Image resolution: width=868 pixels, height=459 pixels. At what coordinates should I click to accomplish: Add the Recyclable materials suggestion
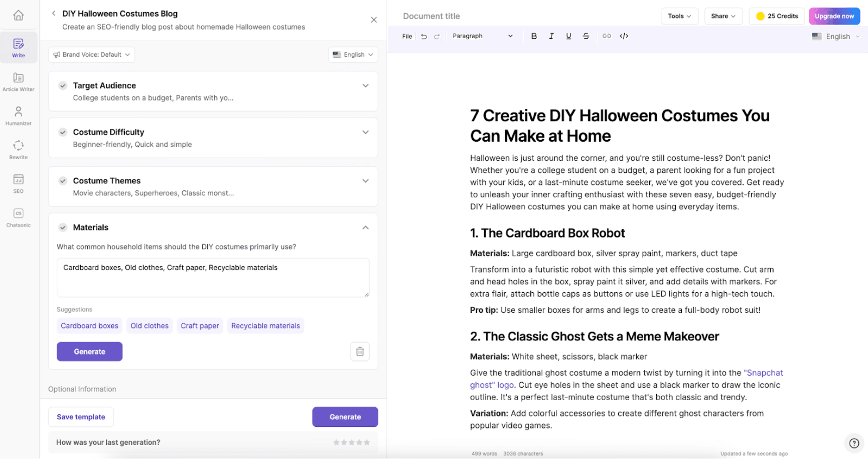pos(265,326)
